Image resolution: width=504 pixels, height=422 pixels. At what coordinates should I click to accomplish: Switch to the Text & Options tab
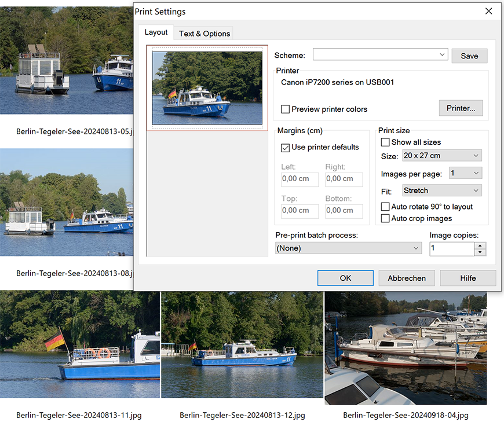[204, 34]
